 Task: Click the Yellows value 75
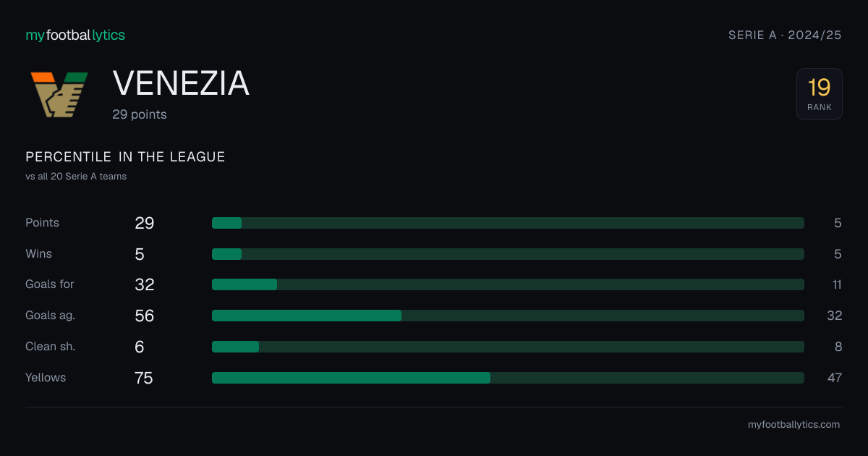click(x=144, y=378)
